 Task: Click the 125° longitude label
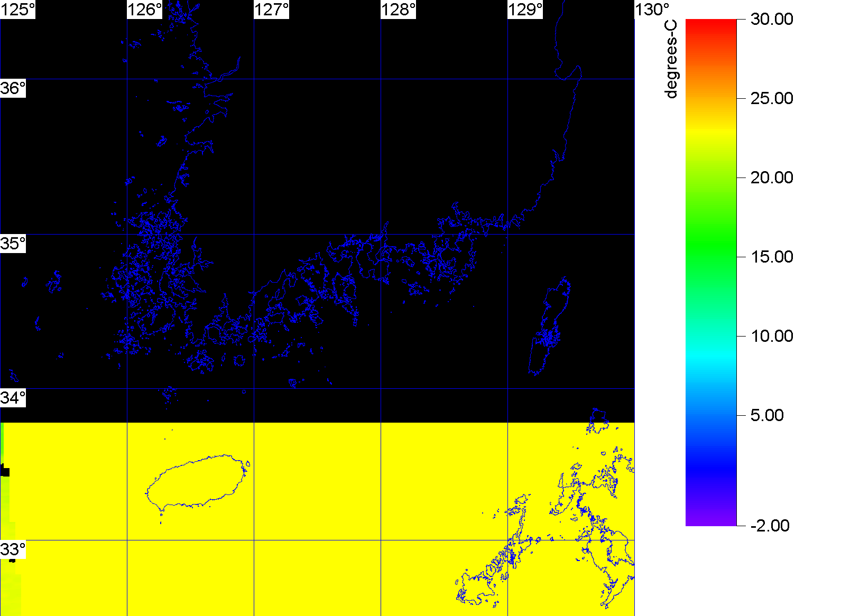18,10
